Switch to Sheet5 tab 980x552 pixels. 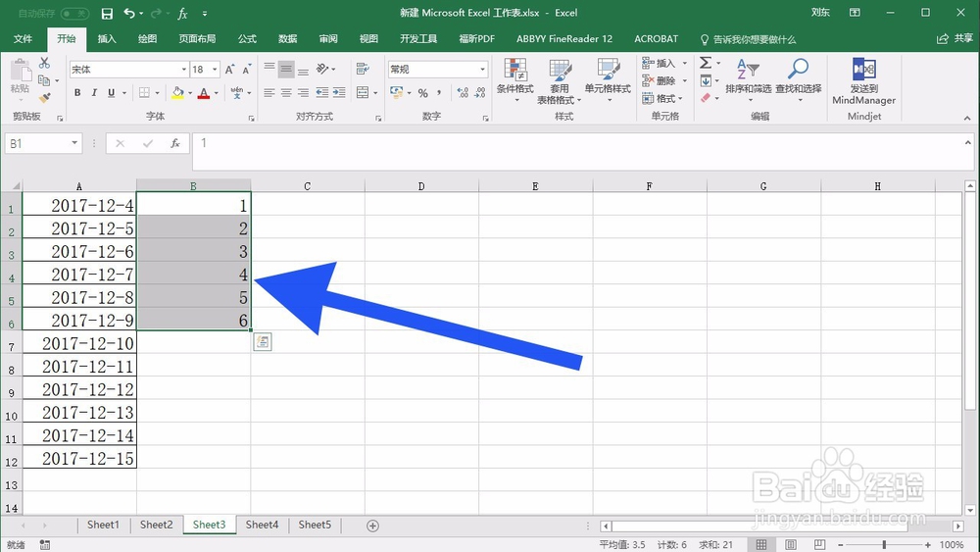coord(315,526)
